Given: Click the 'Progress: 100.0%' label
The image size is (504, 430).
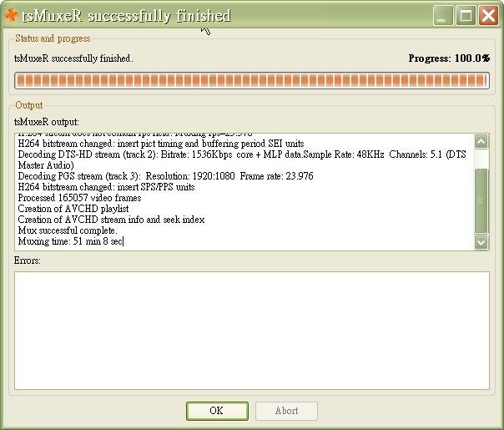Looking at the screenshot, I should point(449,58).
